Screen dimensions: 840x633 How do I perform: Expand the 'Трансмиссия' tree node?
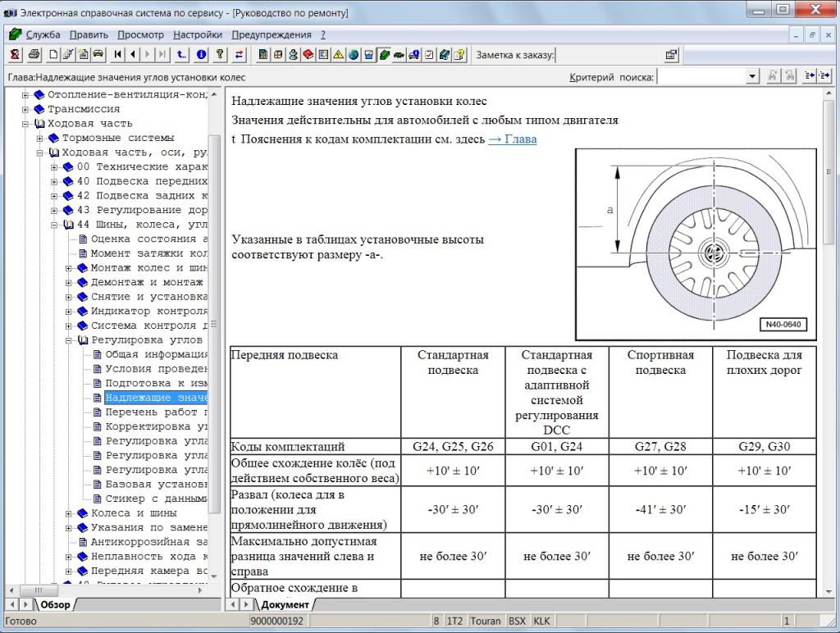tap(25, 109)
